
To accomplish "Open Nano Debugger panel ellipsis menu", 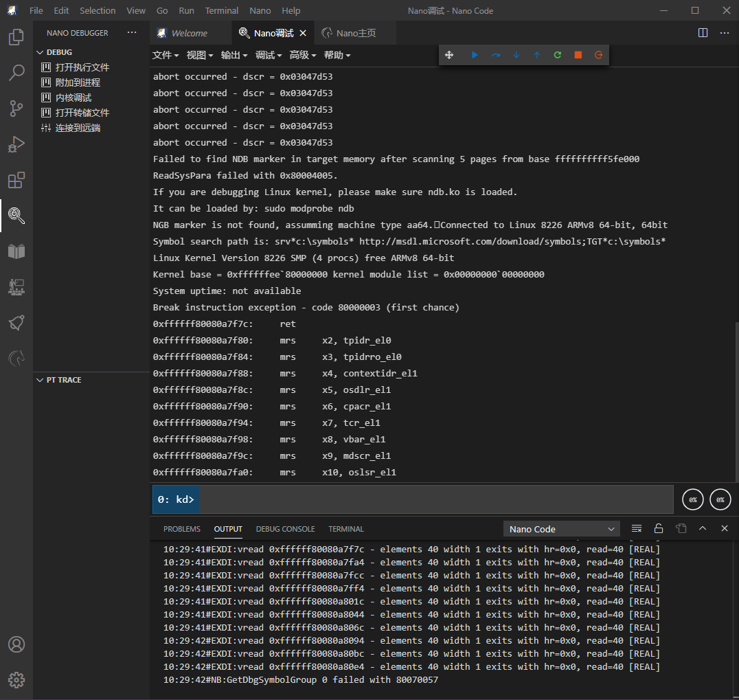I will [x=132, y=32].
